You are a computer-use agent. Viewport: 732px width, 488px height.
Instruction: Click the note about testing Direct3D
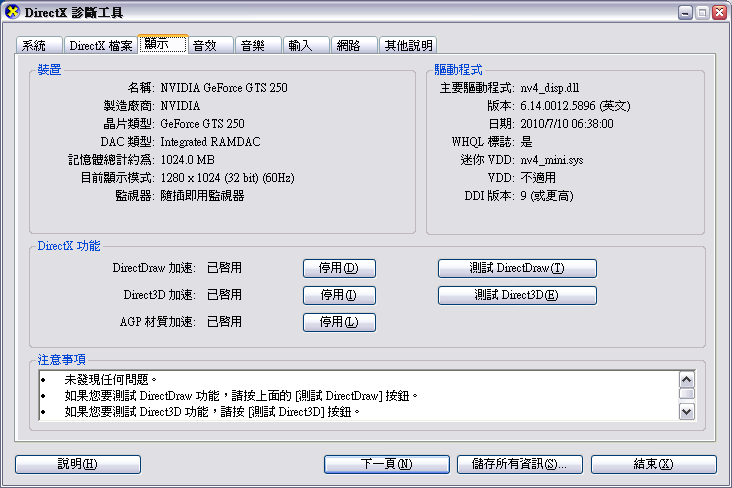click(212, 412)
